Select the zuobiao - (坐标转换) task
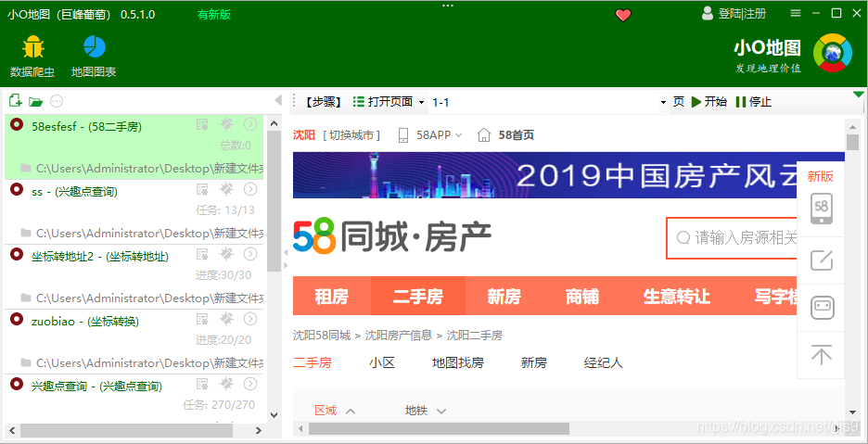The image size is (868, 444). point(85,322)
